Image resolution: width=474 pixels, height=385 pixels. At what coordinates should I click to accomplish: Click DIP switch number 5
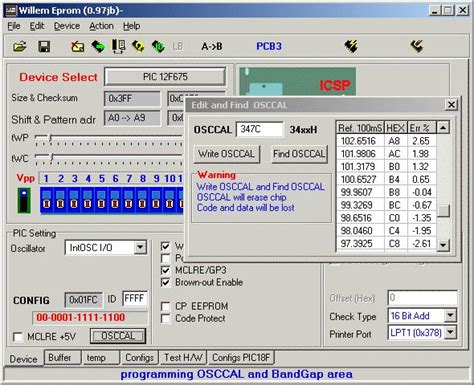tap(101, 200)
